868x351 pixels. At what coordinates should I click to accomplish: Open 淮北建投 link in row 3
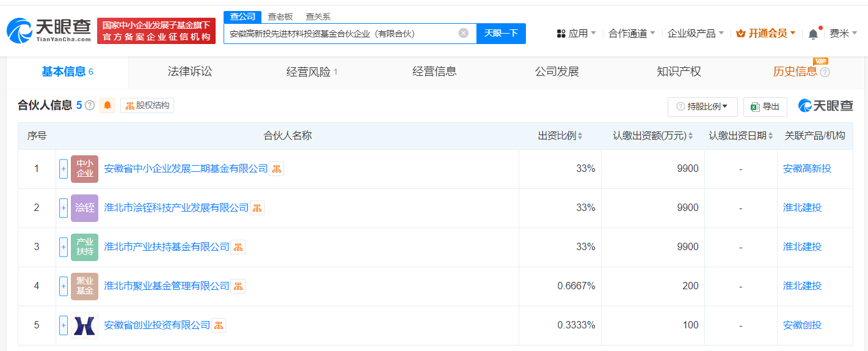802,247
